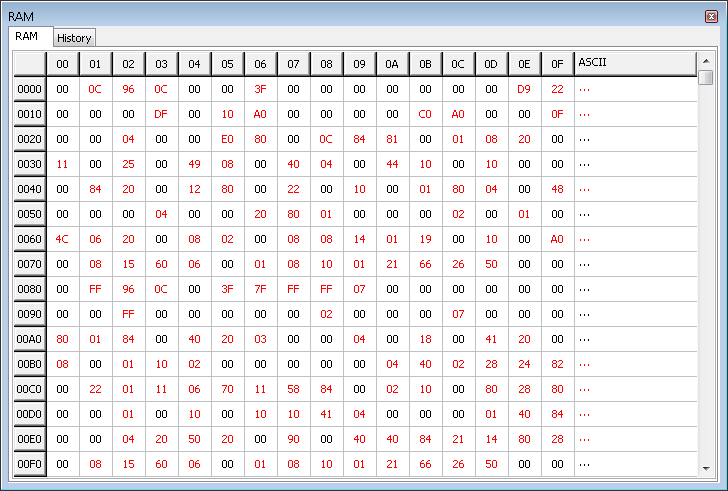
Task: Select ASCII cell in row 0000
Action: pyautogui.click(x=636, y=89)
